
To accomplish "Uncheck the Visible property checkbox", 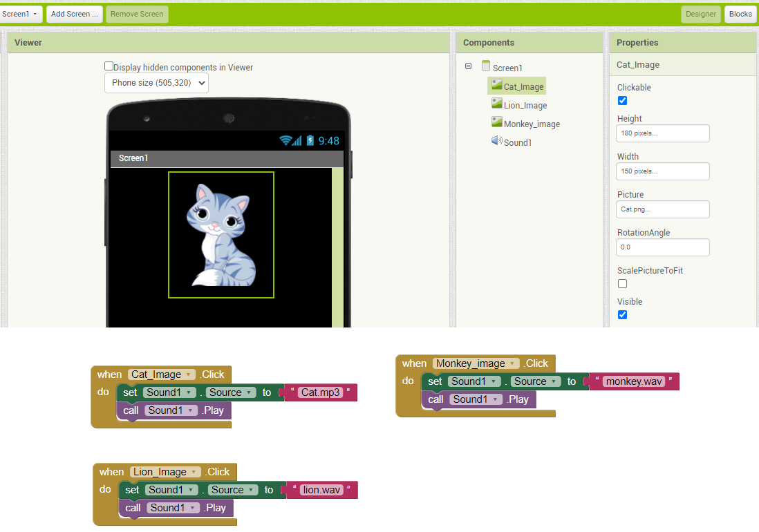I will point(622,314).
